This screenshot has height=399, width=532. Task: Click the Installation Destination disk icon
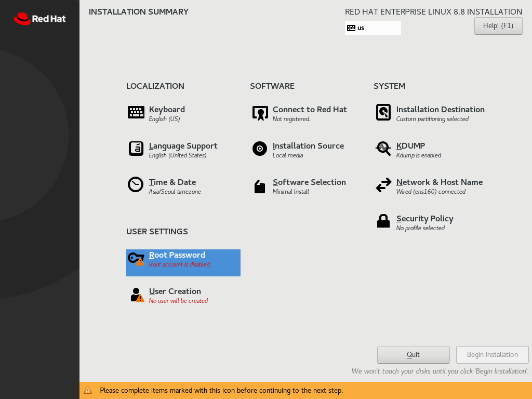click(383, 112)
